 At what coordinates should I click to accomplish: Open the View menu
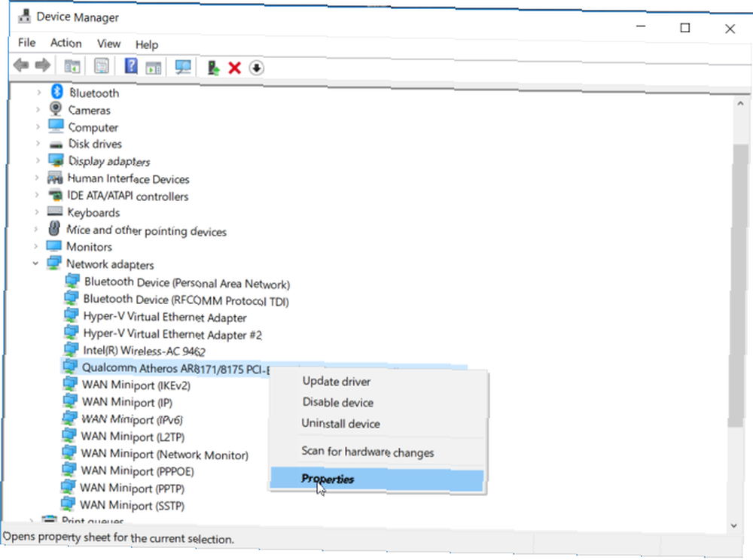(108, 44)
